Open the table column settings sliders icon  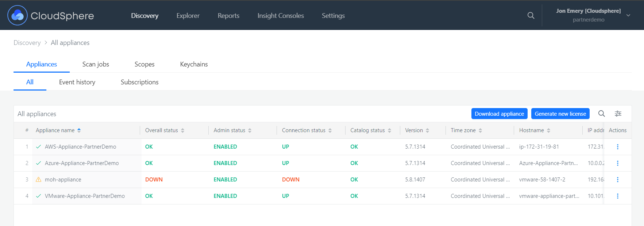pos(618,114)
